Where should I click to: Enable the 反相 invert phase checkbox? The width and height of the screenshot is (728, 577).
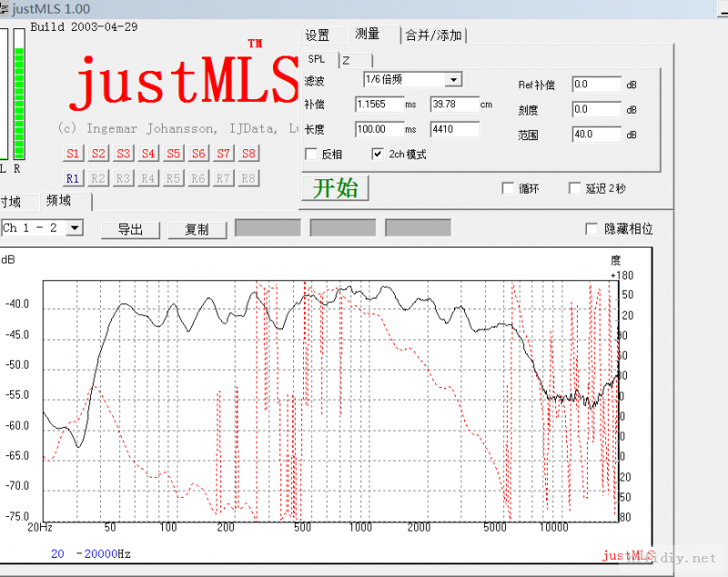pos(311,155)
